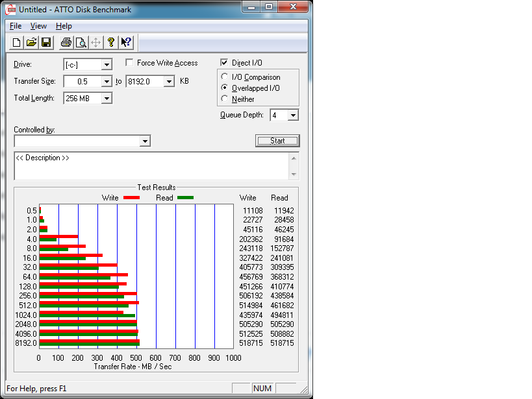This screenshot has width=532, height=399.
Task: Expand the Controlled by dropdown
Action: click(145, 141)
